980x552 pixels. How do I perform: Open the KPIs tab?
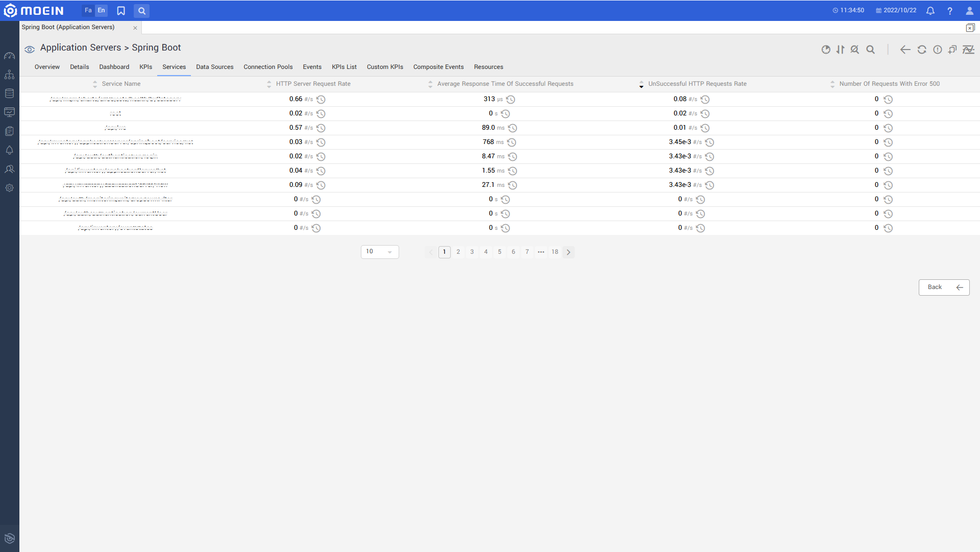click(x=146, y=67)
